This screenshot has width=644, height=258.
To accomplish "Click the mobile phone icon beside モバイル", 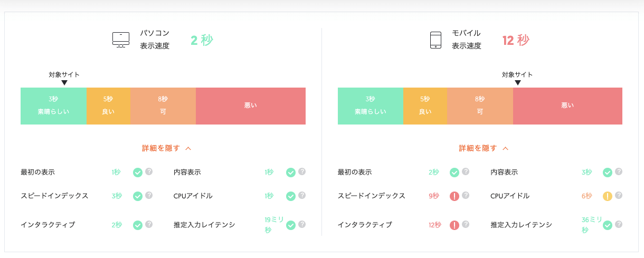I will point(435,40).
